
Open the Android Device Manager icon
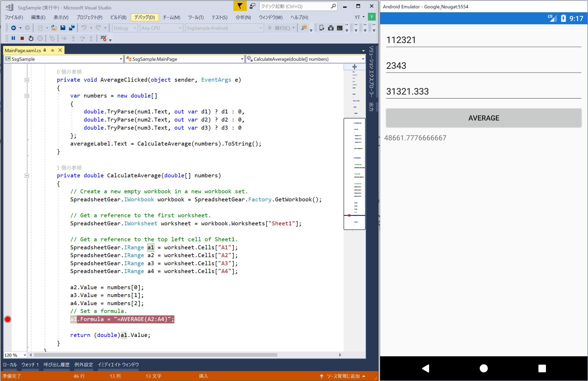click(322, 28)
